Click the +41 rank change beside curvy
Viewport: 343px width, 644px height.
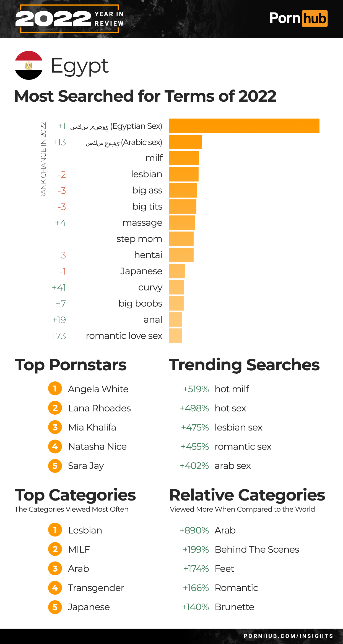(x=59, y=288)
